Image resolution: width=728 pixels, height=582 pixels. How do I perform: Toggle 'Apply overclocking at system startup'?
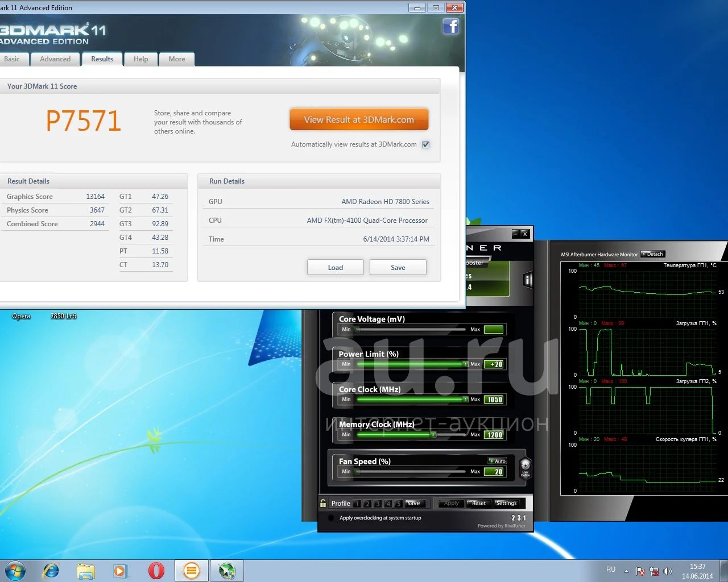[332, 518]
